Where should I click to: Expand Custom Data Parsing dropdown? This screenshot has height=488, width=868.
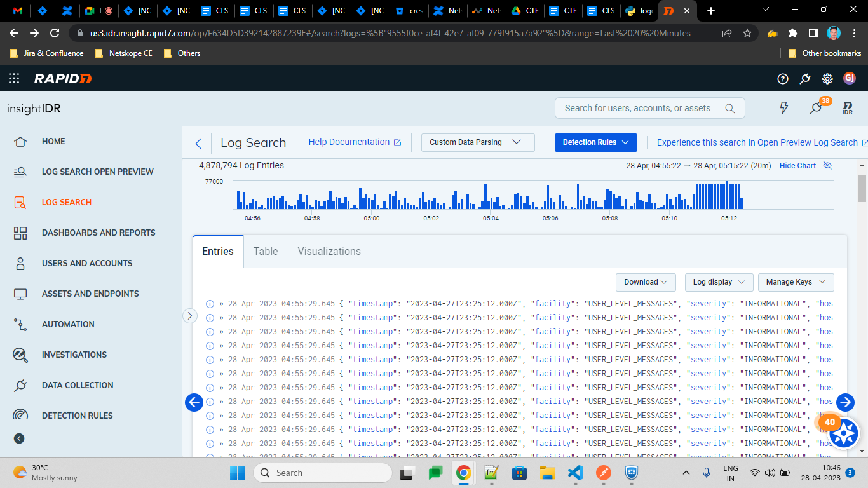tap(478, 142)
